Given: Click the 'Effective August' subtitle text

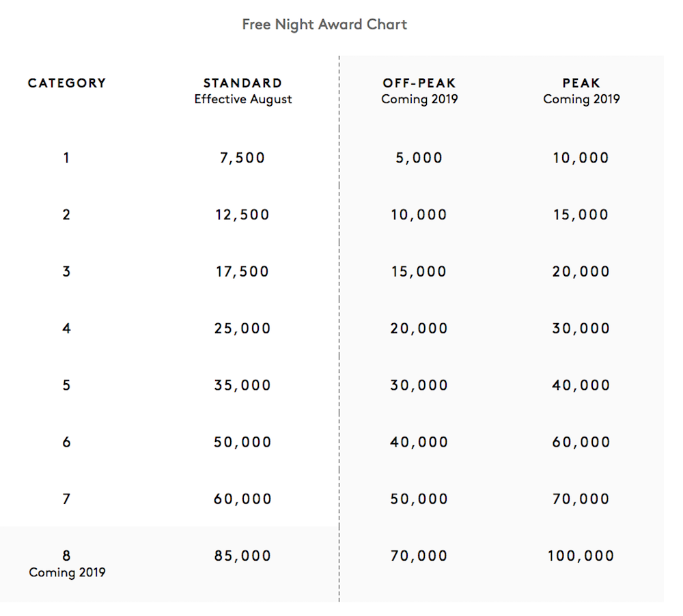Looking at the screenshot, I should tap(242, 100).
